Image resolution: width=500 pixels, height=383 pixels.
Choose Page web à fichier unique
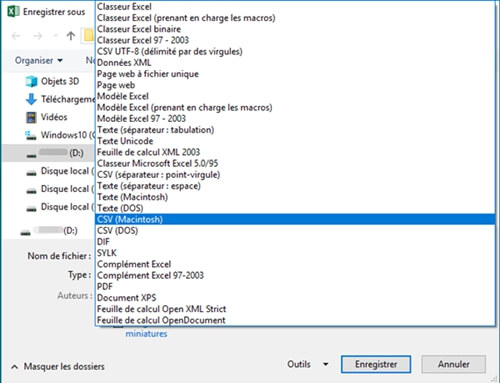click(x=295, y=74)
